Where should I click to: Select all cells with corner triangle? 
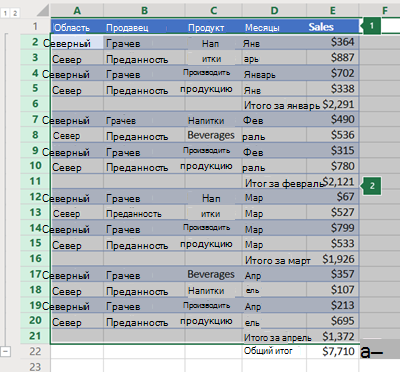point(43,11)
